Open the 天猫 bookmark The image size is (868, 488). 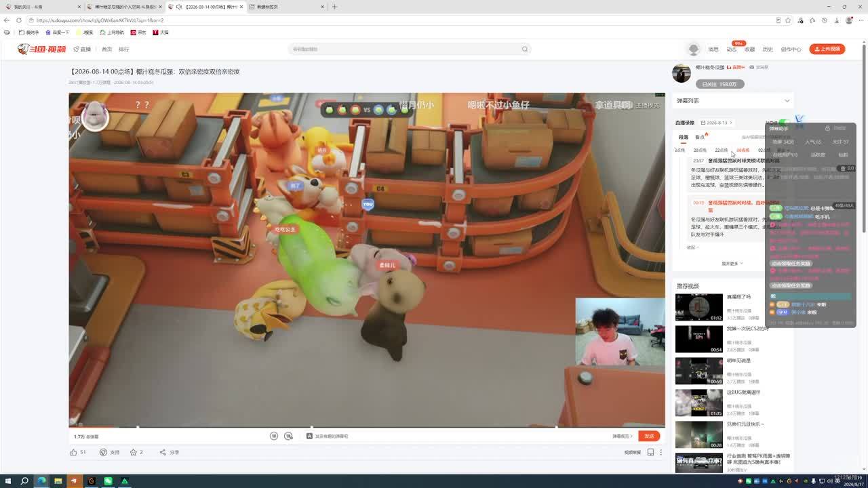pyautogui.click(x=161, y=33)
